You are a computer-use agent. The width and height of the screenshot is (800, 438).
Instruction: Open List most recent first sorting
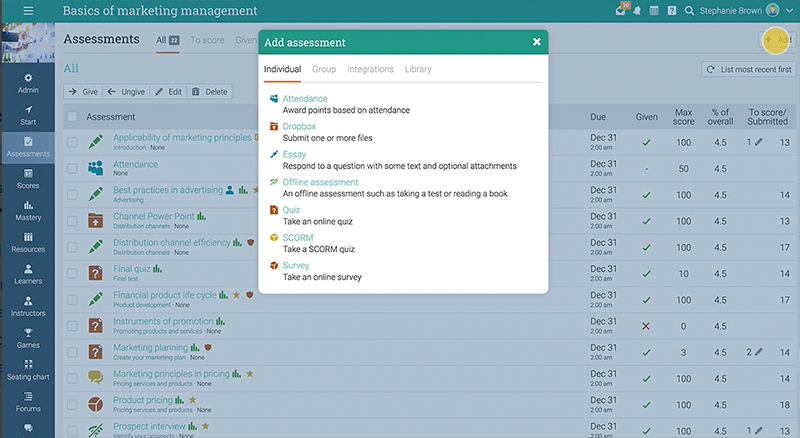[x=748, y=69]
